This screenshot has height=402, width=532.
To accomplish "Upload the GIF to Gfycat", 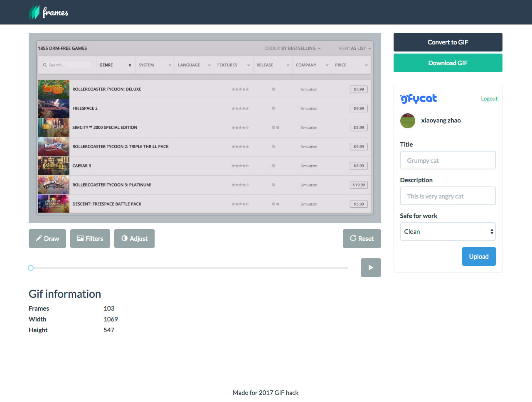I will [x=479, y=257].
